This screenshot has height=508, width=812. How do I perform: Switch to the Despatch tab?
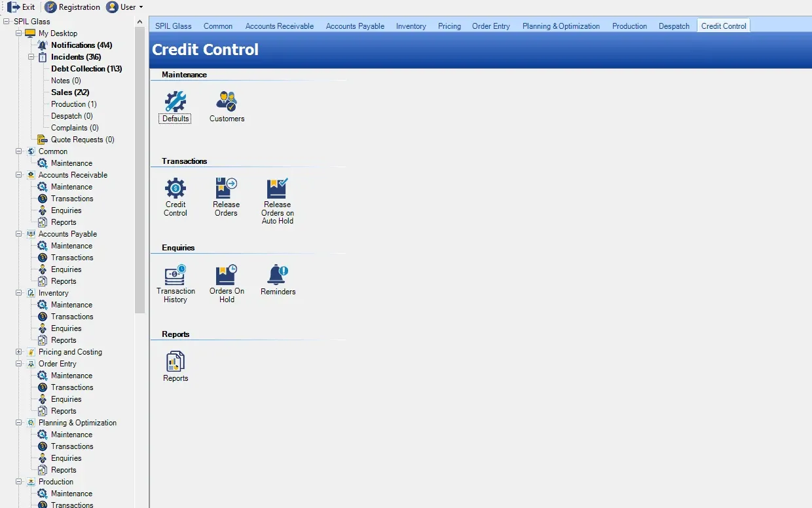(674, 26)
